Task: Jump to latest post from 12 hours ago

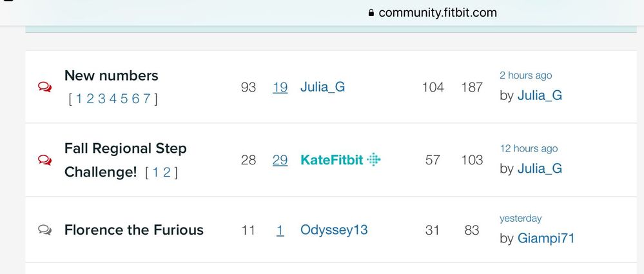Action: click(529, 149)
